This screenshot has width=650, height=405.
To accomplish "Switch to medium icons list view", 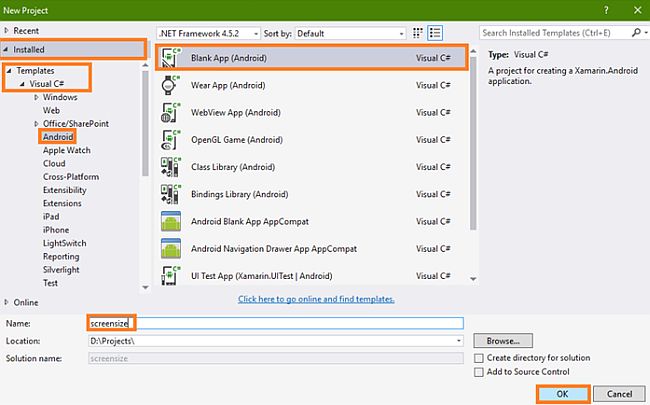I will (x=435, y=33).
